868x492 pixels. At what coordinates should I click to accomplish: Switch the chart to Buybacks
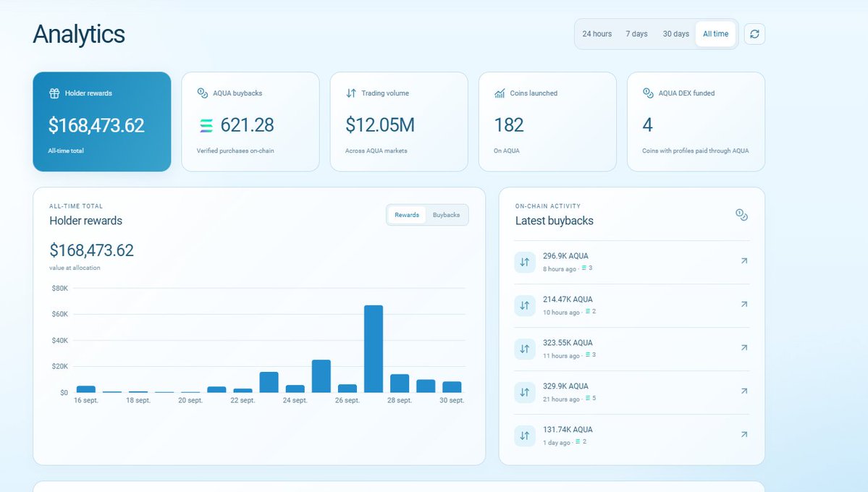click(446, 215)
